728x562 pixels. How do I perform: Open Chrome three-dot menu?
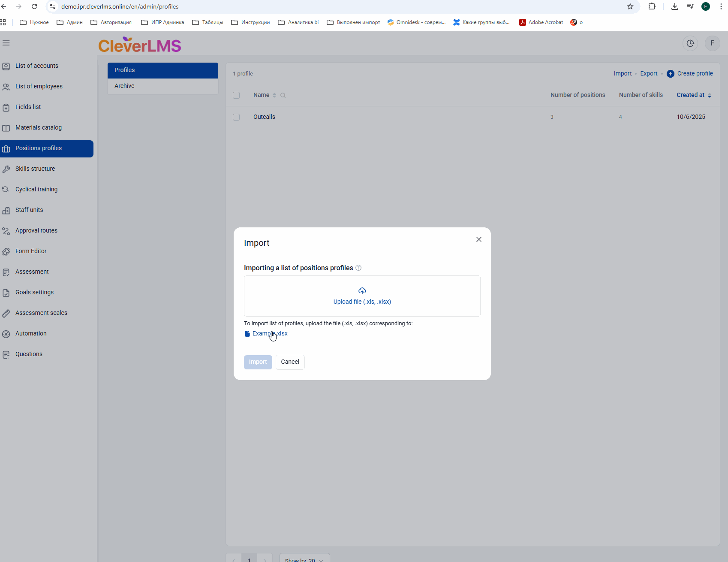click(x=721, y=6)
